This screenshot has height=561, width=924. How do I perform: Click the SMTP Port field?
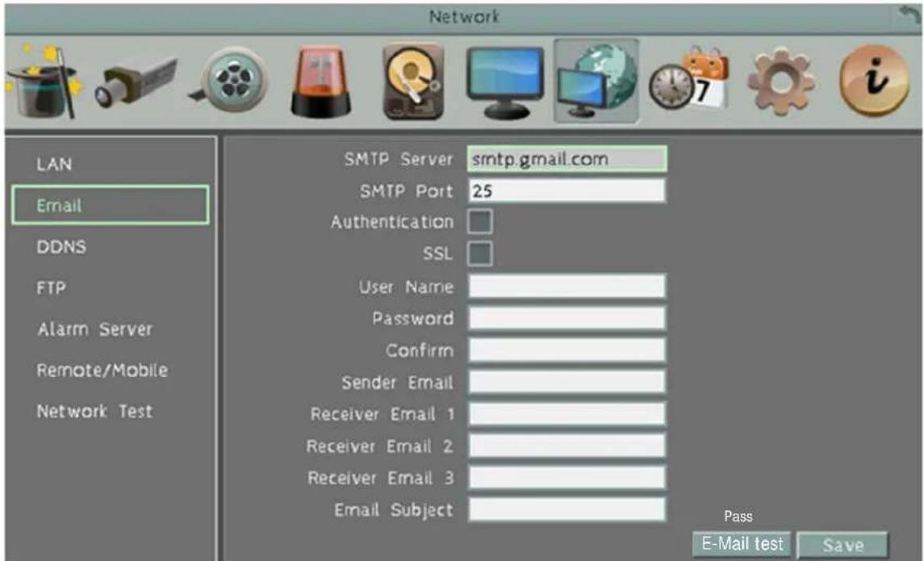(x=567, y=191)
